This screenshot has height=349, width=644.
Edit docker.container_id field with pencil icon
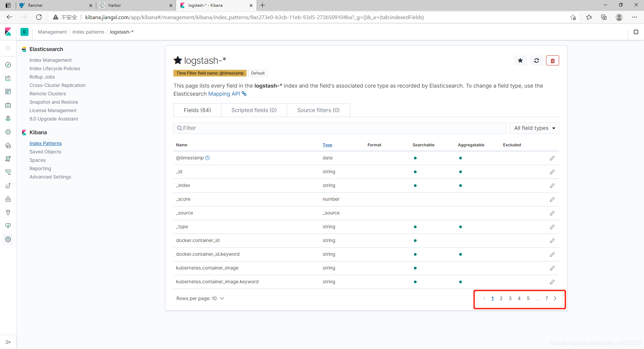pyautogui.click(x=552, y=241)
